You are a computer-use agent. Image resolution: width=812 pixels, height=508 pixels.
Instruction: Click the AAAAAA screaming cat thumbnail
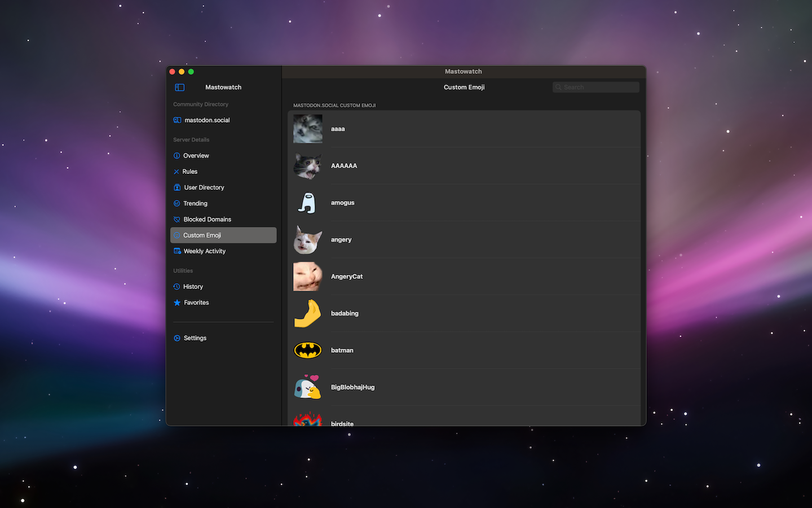(308, 166)
